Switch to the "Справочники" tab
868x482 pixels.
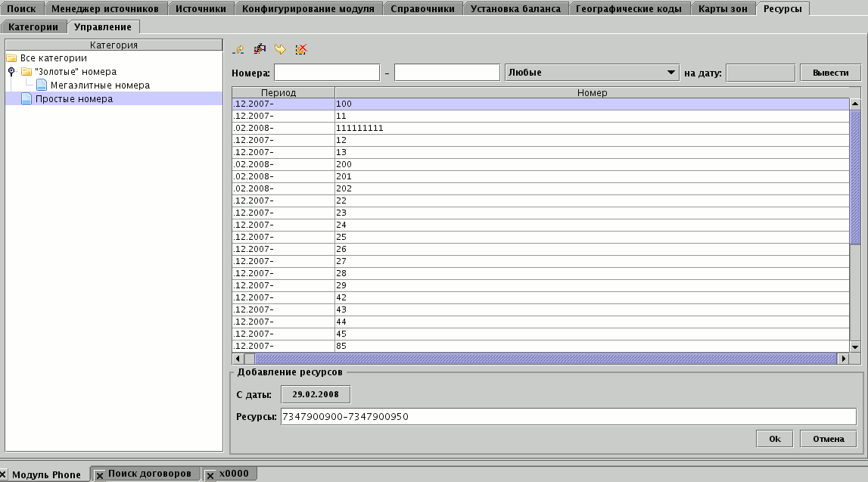click(422, 9)
